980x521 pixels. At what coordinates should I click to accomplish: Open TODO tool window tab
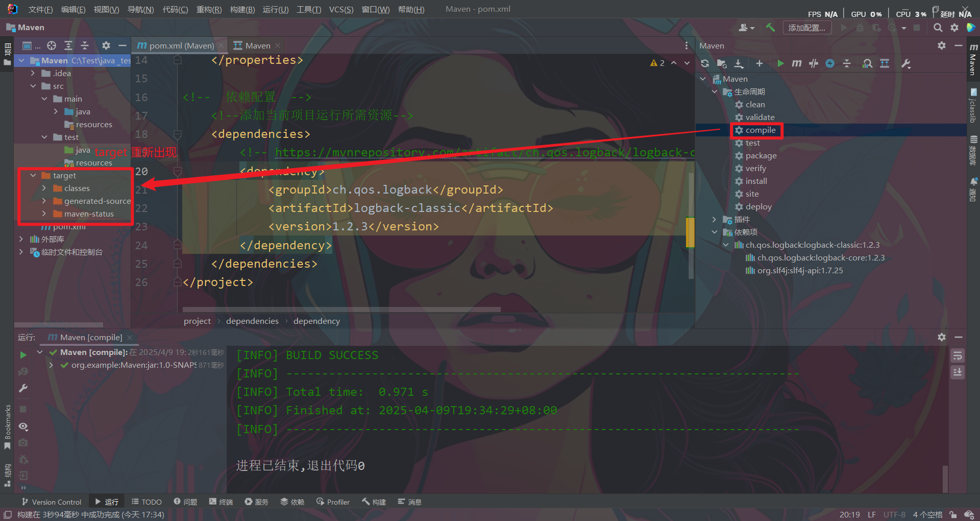(146, 502)
